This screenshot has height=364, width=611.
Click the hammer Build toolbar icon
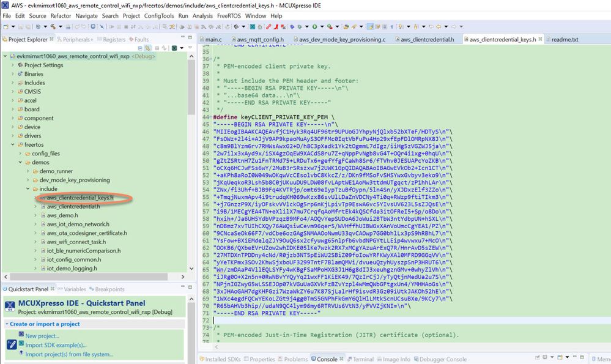pyautogui.click(x=53, y=26)
